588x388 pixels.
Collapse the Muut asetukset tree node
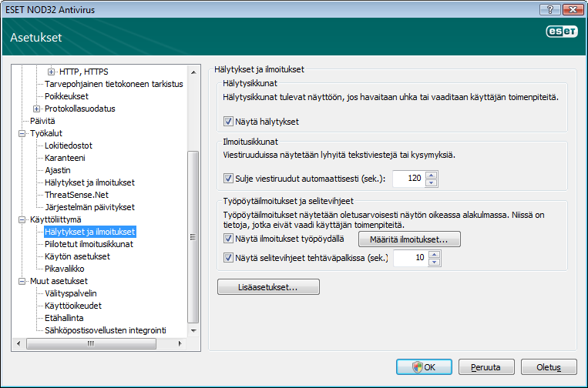coord(22,281)
